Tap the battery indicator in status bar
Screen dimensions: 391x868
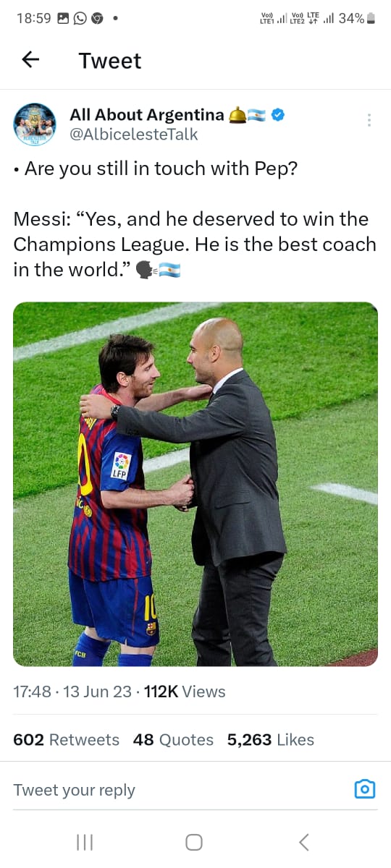(371, 19)
